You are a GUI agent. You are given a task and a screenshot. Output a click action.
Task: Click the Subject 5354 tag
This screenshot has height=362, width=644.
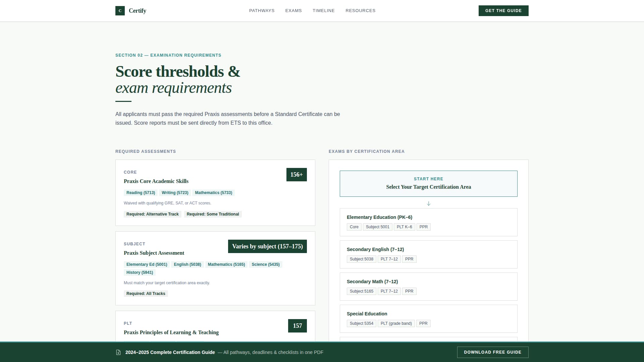point(362,323)
